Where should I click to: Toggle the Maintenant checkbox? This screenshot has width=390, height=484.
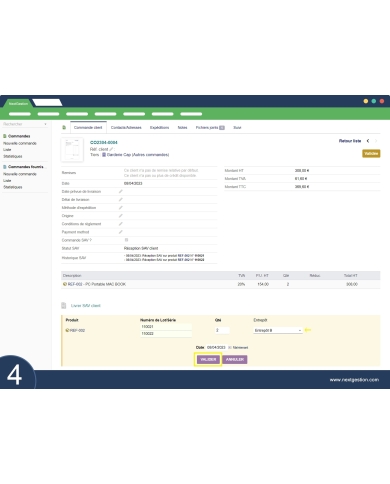click(x=230, y=347)
